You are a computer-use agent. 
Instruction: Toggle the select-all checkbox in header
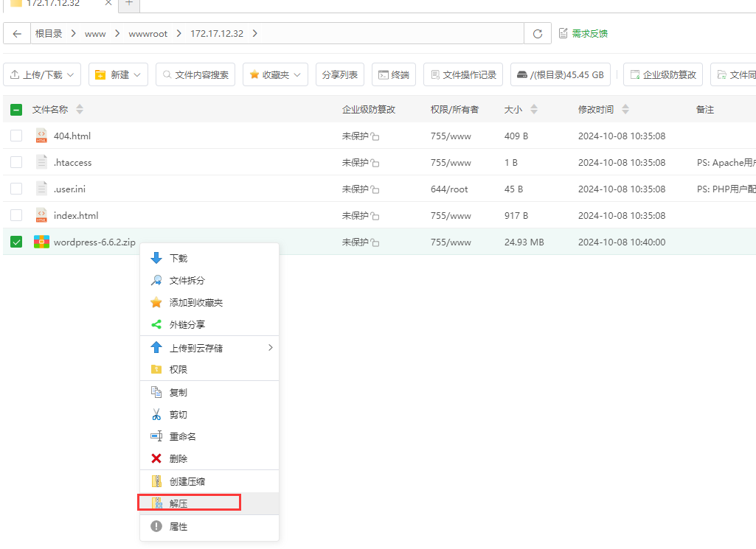tap(16, 110)
